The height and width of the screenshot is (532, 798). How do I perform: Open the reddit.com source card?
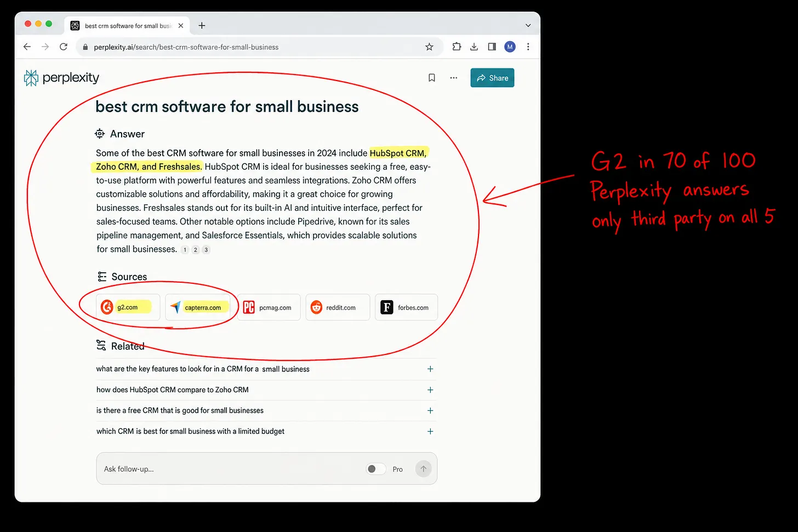pyautogui.click(x=338, y=307)
